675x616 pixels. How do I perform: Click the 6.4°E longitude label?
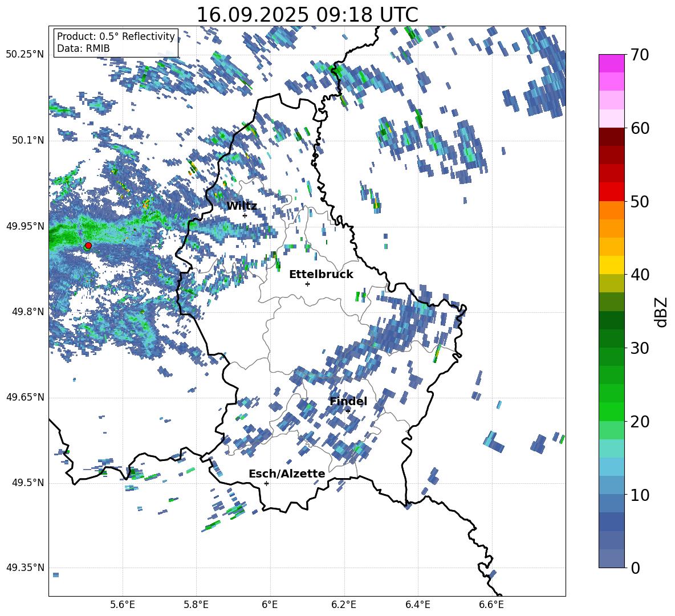417,605
